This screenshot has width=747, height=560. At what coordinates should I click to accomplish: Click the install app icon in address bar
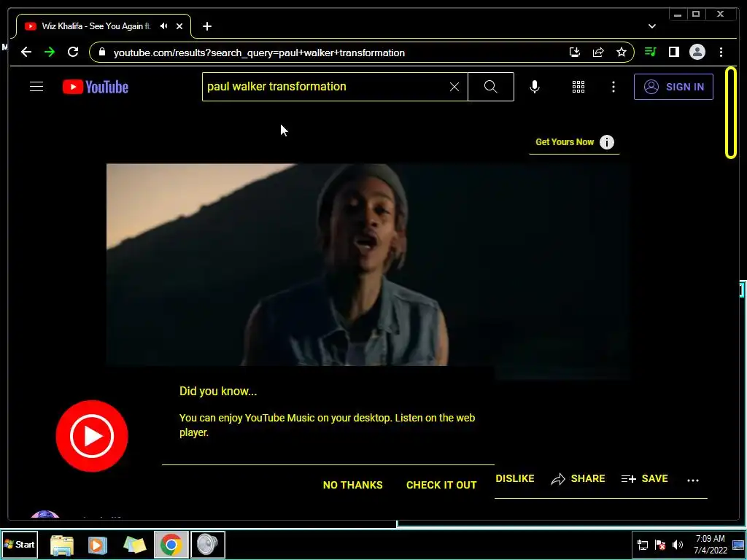[x=575, y=52]
